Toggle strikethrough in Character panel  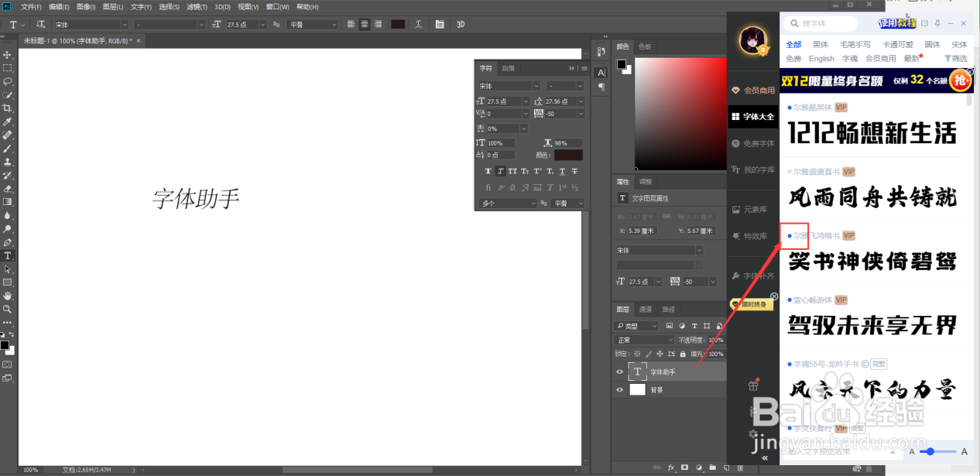[x=574, y=171]
